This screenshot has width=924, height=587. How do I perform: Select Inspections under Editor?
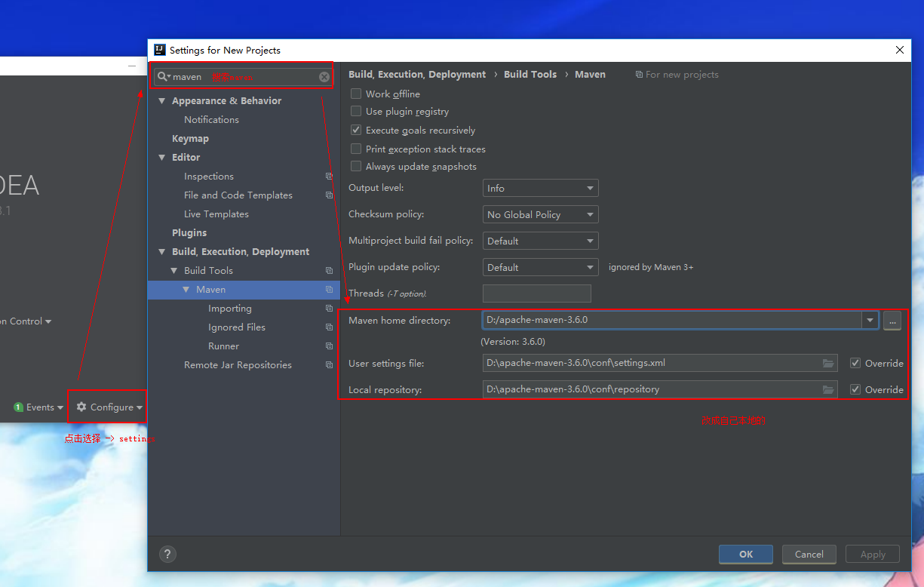(x=209, y=177)
